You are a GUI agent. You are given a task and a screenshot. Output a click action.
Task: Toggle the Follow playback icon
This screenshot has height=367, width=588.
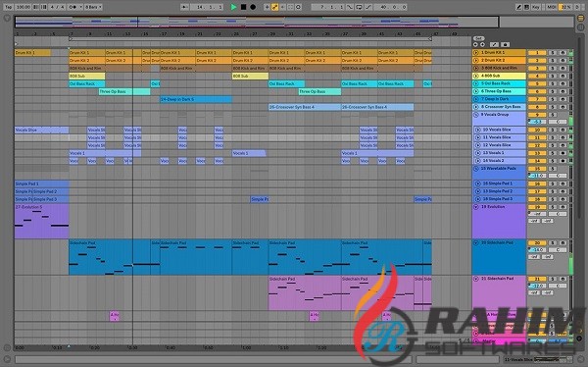[x=184, y=7]
